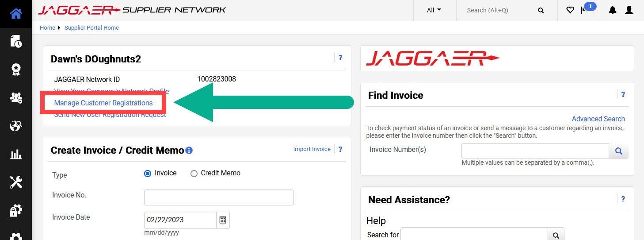Image resolution: width=644 pixels, height=240 pixels.
Task: Click View Your Company's Network Profile link
Action: click(x=111, y=91)
